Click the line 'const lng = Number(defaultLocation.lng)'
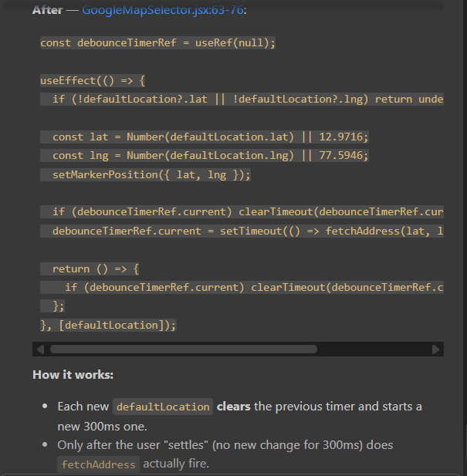This screenshot has height=476, width=467. point(205,156)
